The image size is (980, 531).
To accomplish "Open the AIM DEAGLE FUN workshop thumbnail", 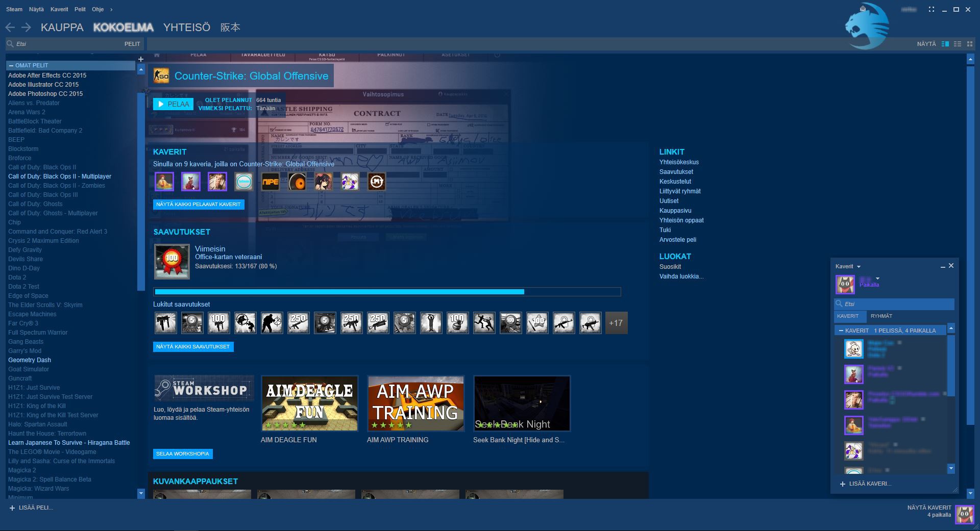I will click(310, 403).
